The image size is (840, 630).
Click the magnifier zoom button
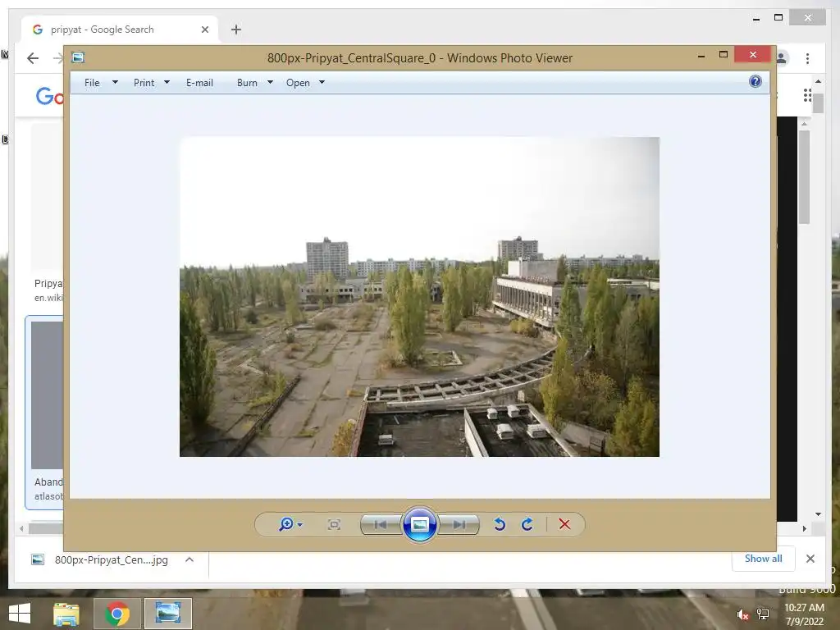[x=286, y=524]
